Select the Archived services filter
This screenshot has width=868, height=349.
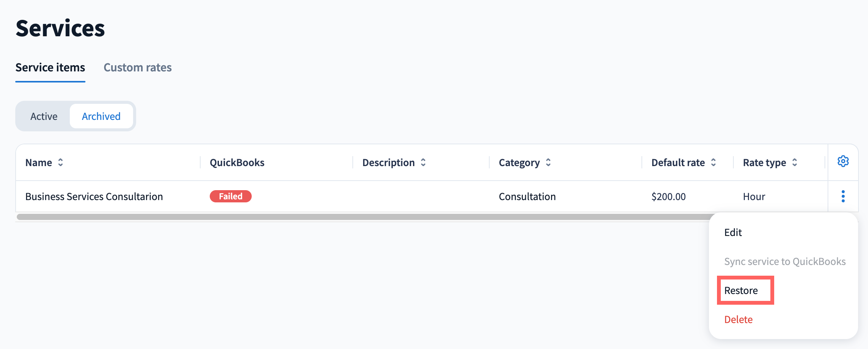[x=101, y=116]
